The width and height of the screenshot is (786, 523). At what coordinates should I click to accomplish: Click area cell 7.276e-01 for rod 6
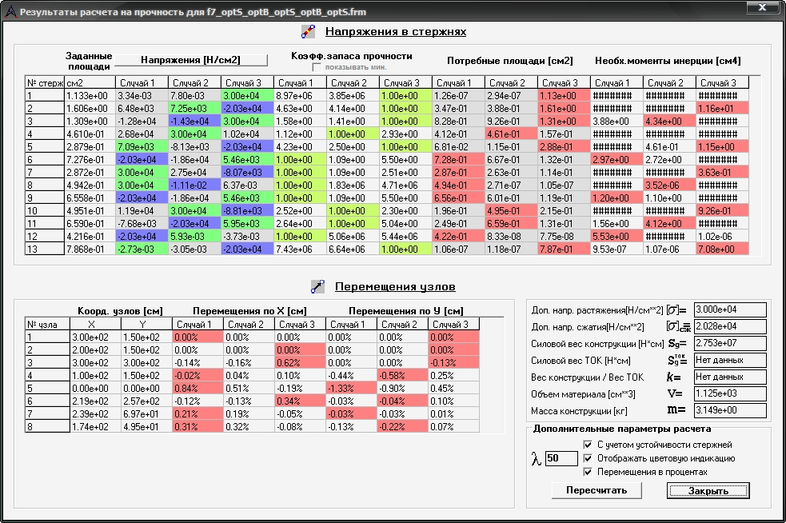click(90, 159)
